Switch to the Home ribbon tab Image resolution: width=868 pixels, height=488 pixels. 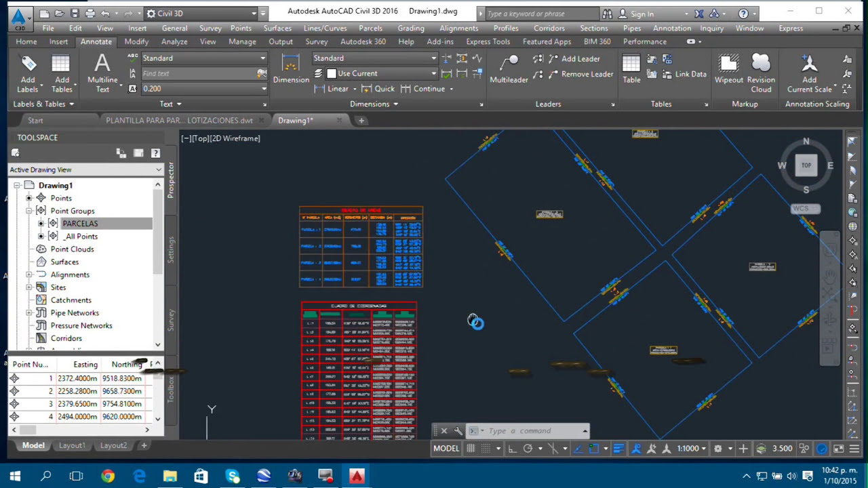(x=26, y=41)
